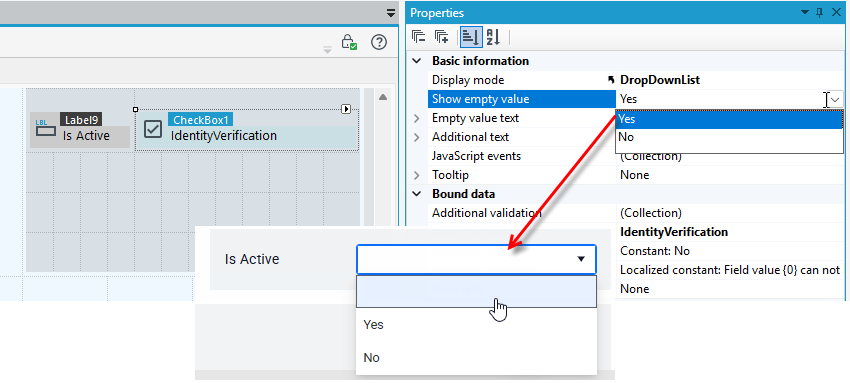The image size is (850, 383).
Task: Collapse the Basic information section
Action: [417, 61]
